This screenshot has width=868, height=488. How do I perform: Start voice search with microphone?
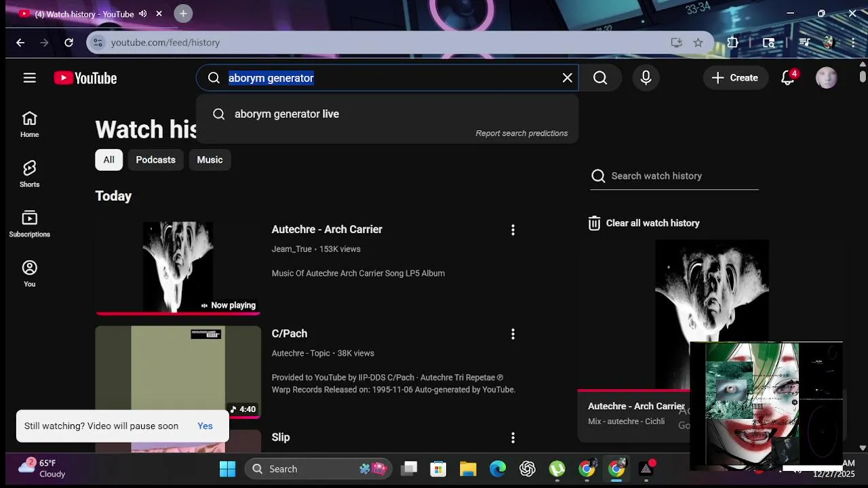tap(646, 78)
